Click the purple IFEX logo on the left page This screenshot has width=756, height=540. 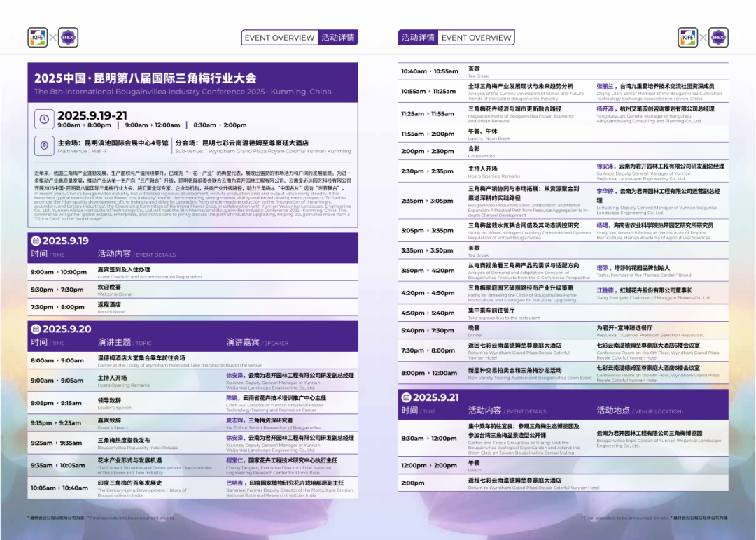pyautogui.click(x=68, y=37)
